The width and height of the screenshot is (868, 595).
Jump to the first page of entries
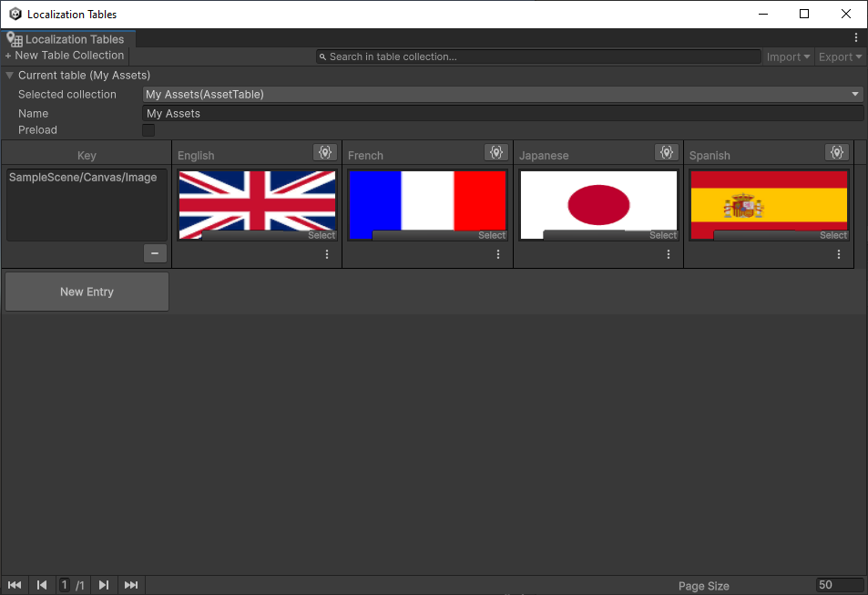tap(14, 584)
